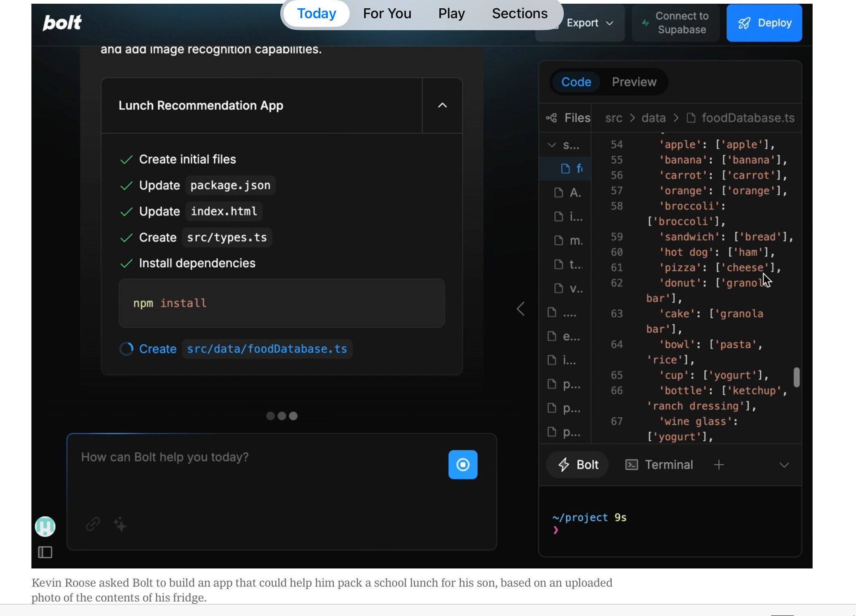Screen dimensions: 856x616
Task: Open the Export dropdown
Action: [x=589, y=23]
